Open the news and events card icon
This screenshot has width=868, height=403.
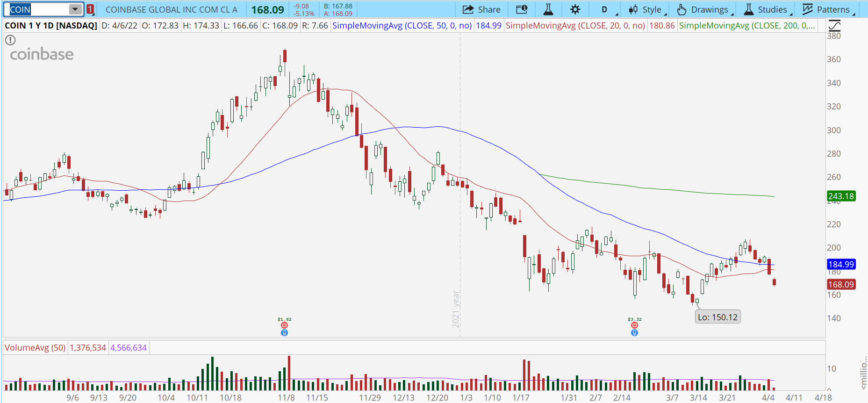[x=522, y=9]
